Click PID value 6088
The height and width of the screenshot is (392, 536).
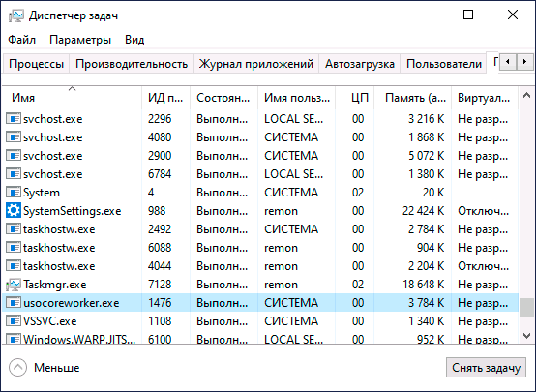click(160, 248)
